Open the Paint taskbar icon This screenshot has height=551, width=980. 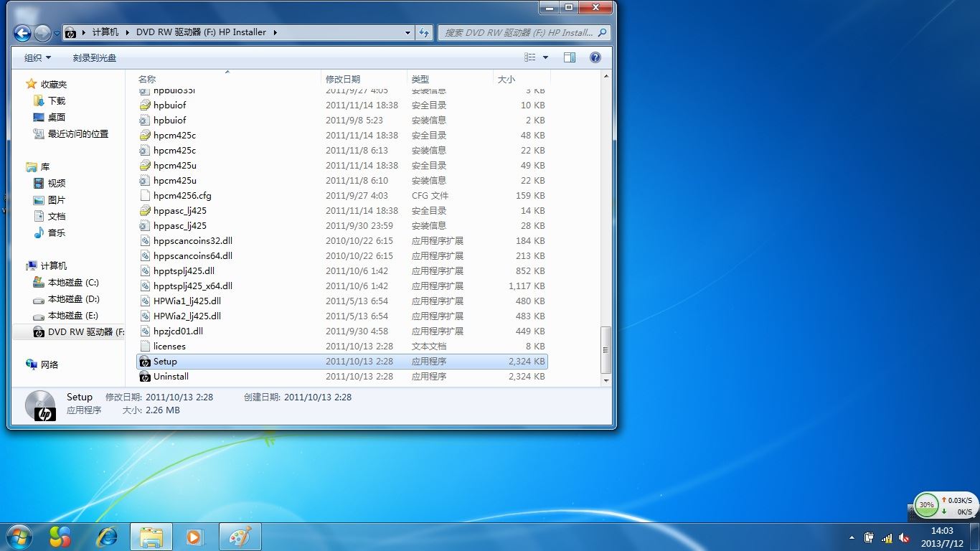(x=240, y=537)
